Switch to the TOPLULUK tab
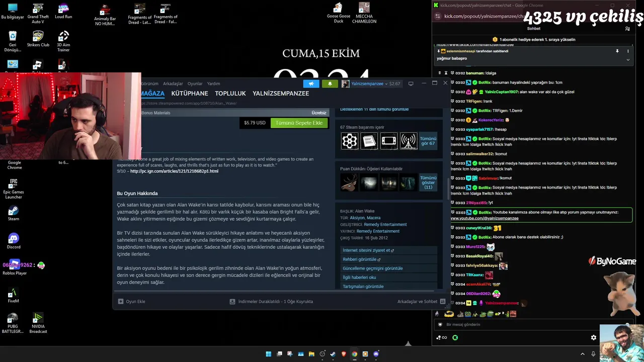 click(x=230, y=94)
